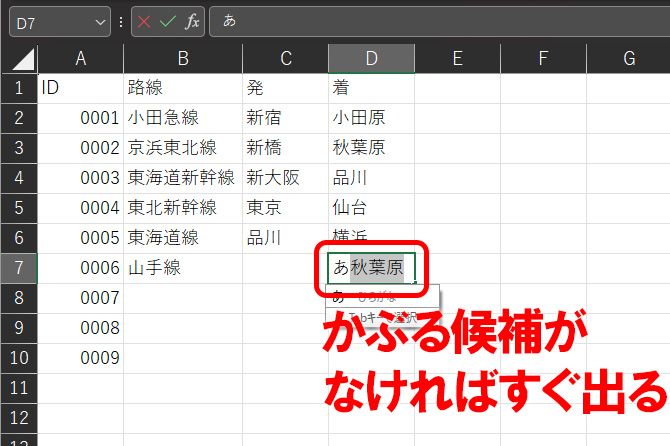Select row 8 header
Viewport: 670px width, 446px height.
tap(19, 298)
